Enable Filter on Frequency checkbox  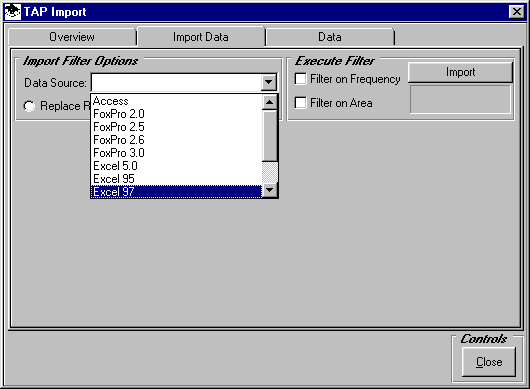300,79
